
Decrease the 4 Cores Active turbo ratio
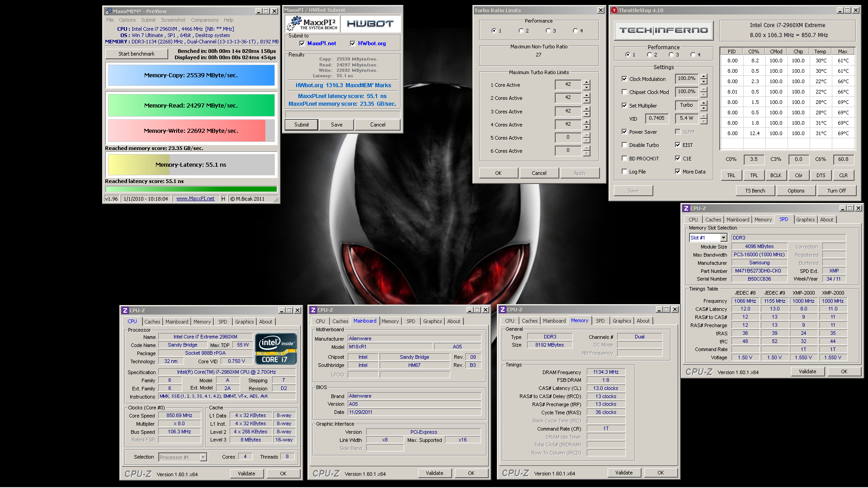click(x=586, y=127)
